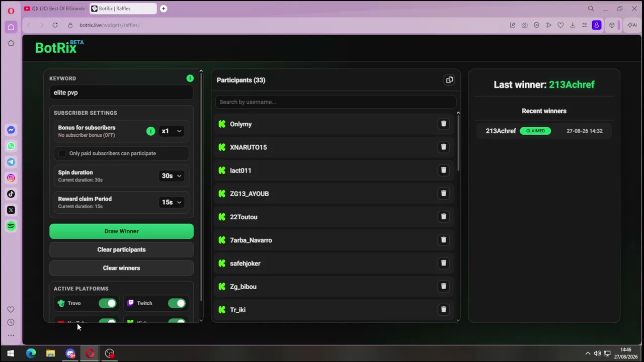
Task: Open Instagram in Opera sidebar
Action: tap(11, 178)
